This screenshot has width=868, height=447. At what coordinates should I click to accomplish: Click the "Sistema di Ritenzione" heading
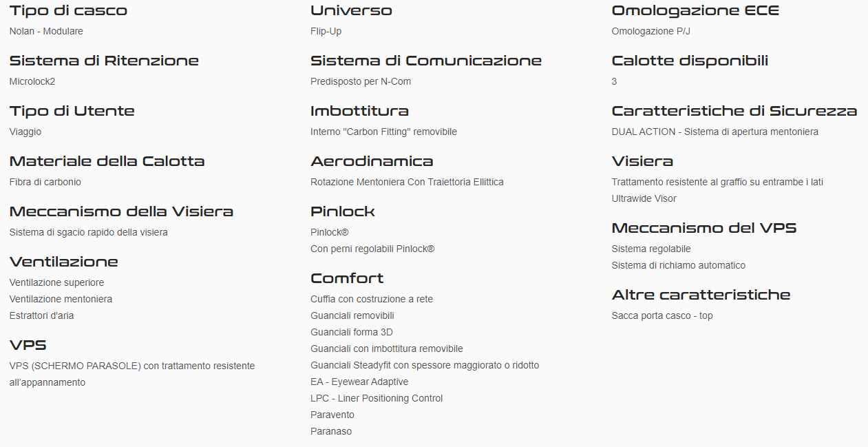point(104,61)
